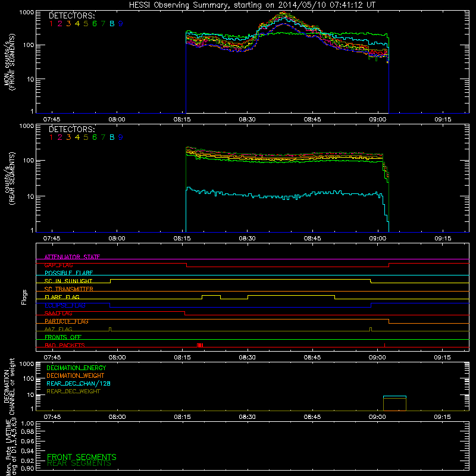Click the cyan rear decimation box near 09:00

394,396
